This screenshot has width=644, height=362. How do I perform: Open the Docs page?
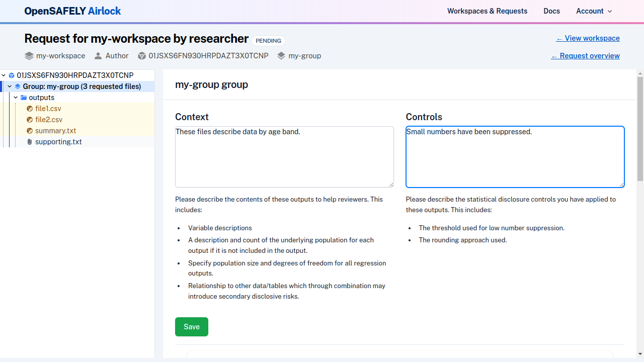pyautogui.click(x=551, y=11)
